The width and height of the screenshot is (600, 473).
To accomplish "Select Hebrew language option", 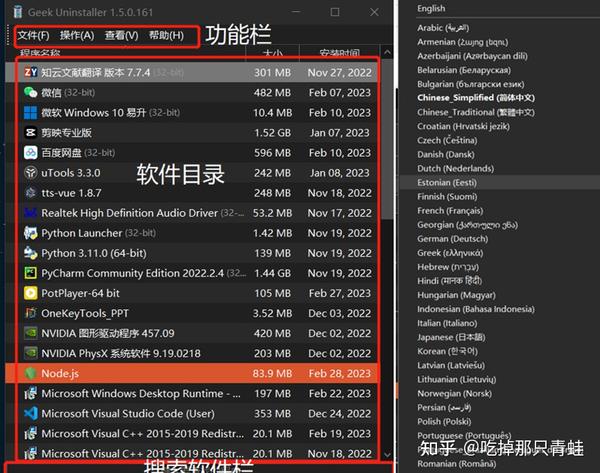I will point(448,267).
